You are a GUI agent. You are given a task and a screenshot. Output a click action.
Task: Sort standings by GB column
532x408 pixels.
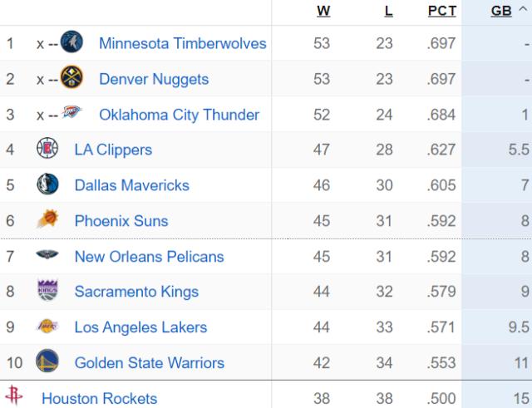pyautogui.click(x=501, y=12)
